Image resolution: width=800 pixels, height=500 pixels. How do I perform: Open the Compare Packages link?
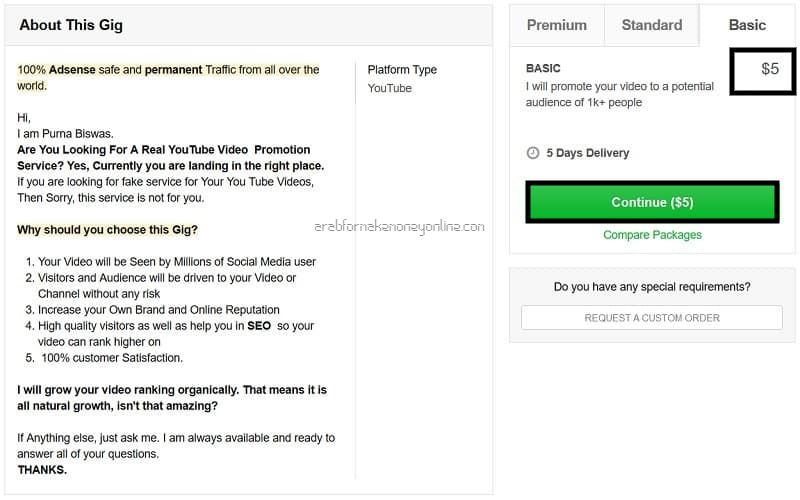tap(652, 235)
